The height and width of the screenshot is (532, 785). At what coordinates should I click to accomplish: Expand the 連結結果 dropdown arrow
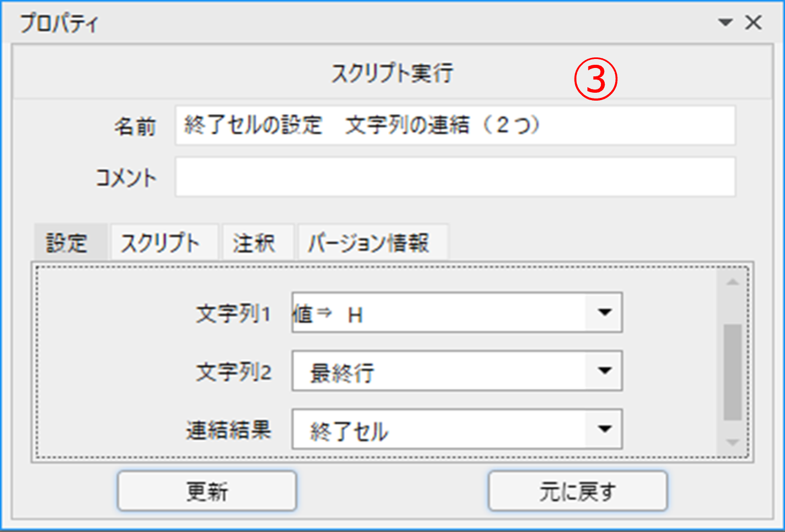(x=605, y=429)
